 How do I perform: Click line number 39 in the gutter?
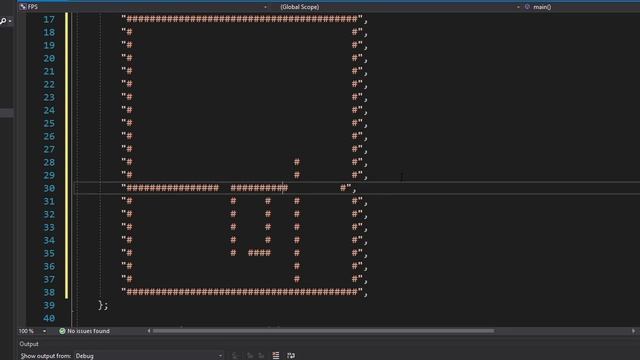point(49,306)
